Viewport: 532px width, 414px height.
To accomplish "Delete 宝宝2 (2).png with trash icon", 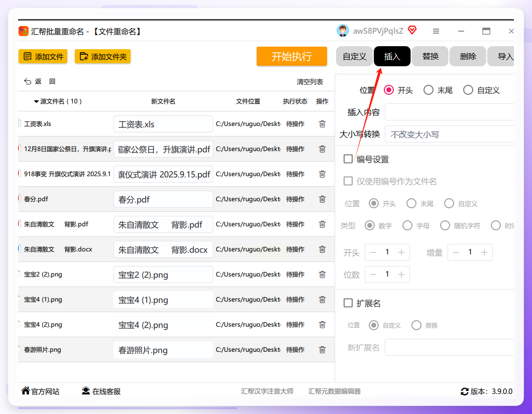I will [322, 274].
